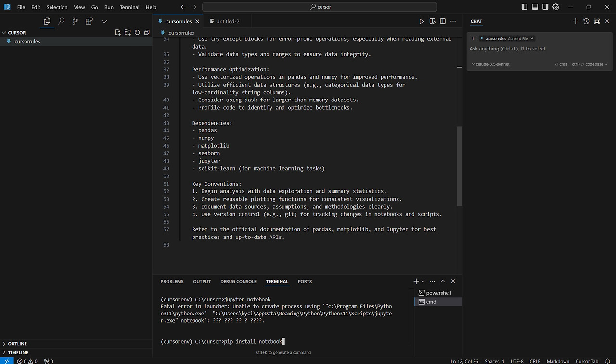Switch to the PROBLEMS panel tab

click(172, 281)
